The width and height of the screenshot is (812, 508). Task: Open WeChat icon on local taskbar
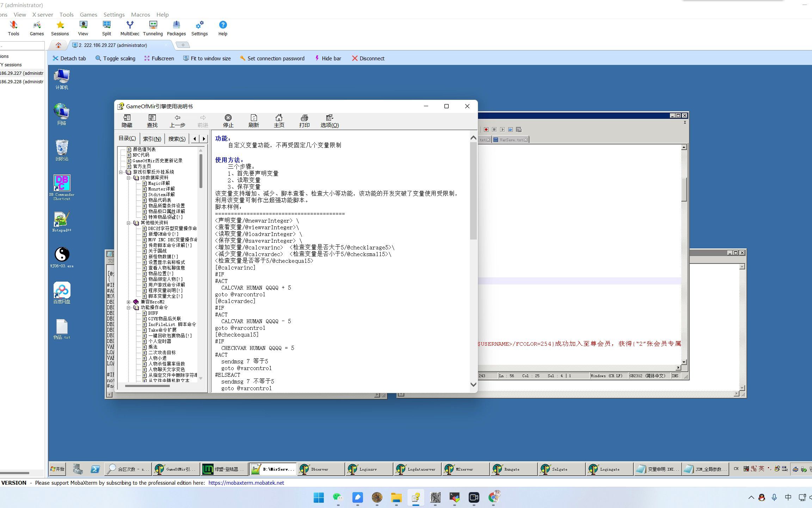pos(338,497)
